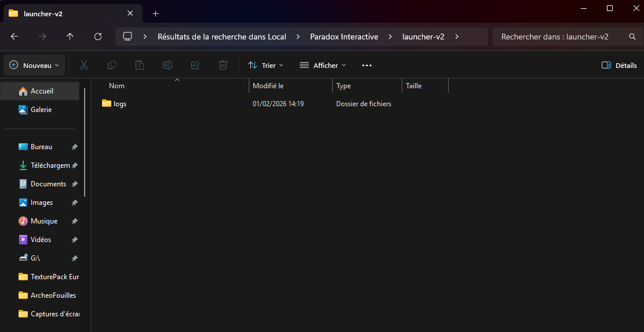Click launcher-v2 breadcrumb segment
The height and width of the screenshot is (332, 644).
[x=423, y=37]
